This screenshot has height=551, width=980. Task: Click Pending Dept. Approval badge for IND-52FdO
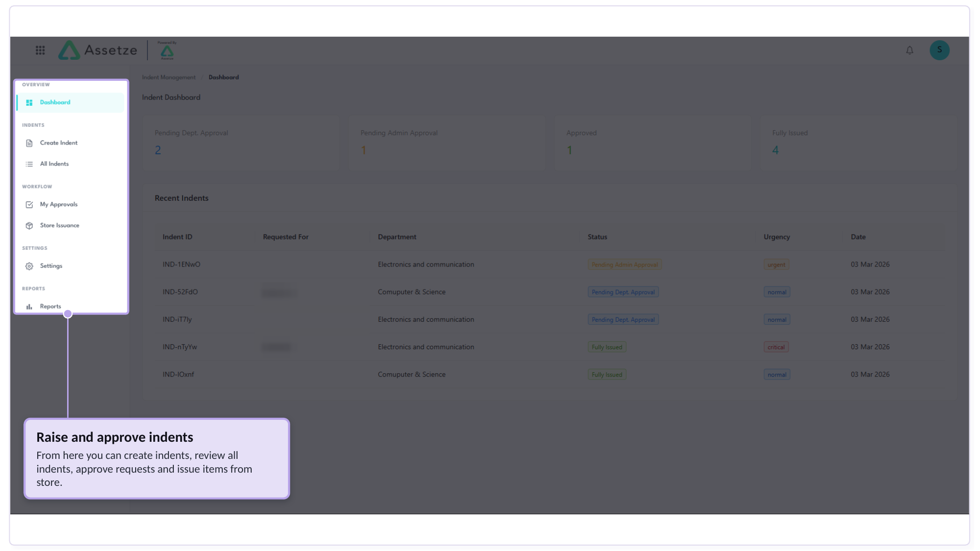623,292
